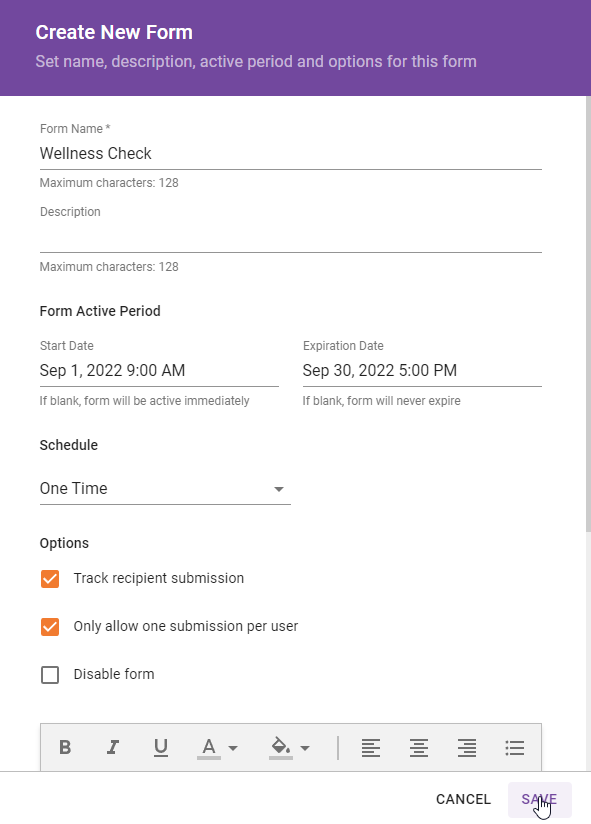Edit the Form Name field

point(291,153)
